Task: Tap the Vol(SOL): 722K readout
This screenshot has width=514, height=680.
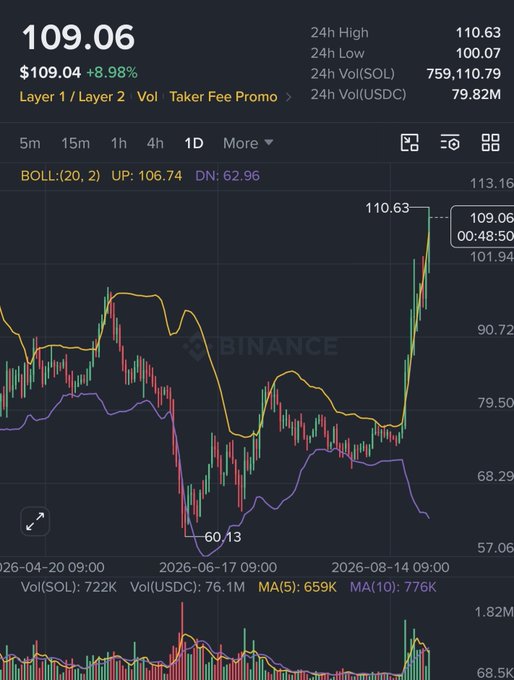Action: pos(69,587)
